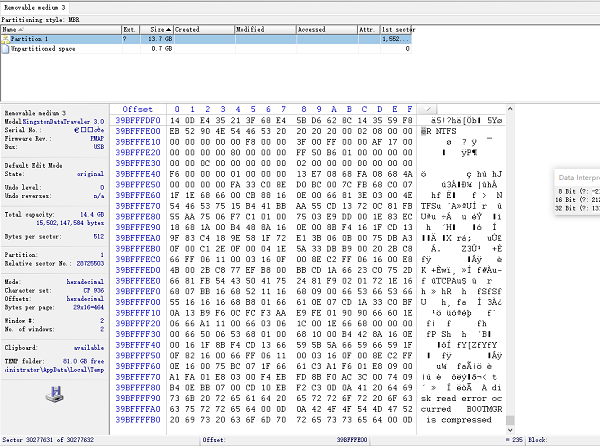The width and height of the screenshot is (600, 446).
Task: Click the scroll up arrow of the hex view
Action: point(510,109)
